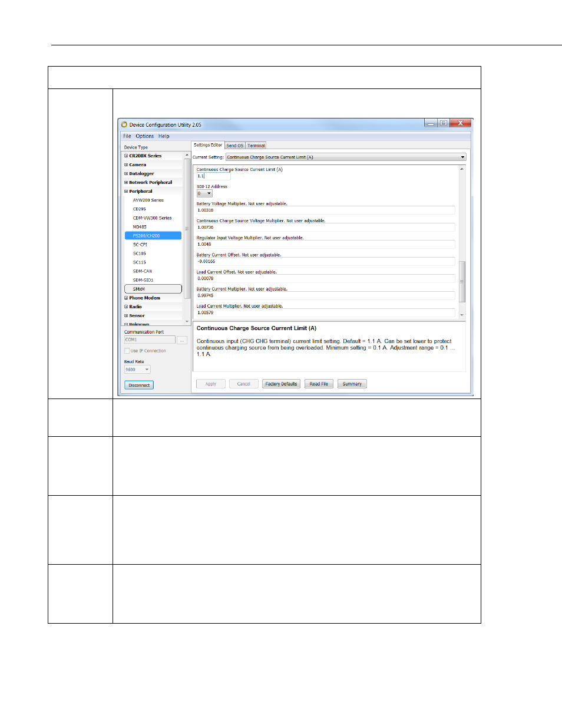Expand the CR200X Series tree node
The height and width of the screenshot is (728, 562).
pos(126,156)
